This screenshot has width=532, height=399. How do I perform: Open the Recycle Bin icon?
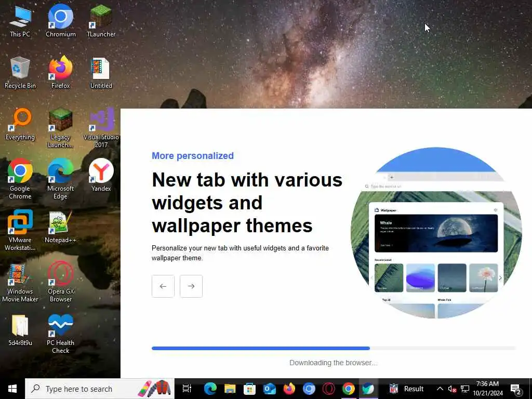[x=20, y=72]
